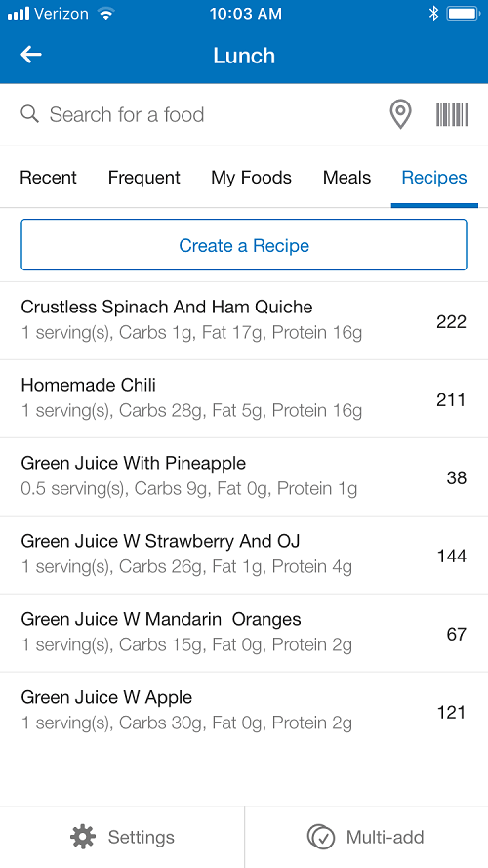
Task: Tap the back arrow in header
Action: tap(31, 55)
